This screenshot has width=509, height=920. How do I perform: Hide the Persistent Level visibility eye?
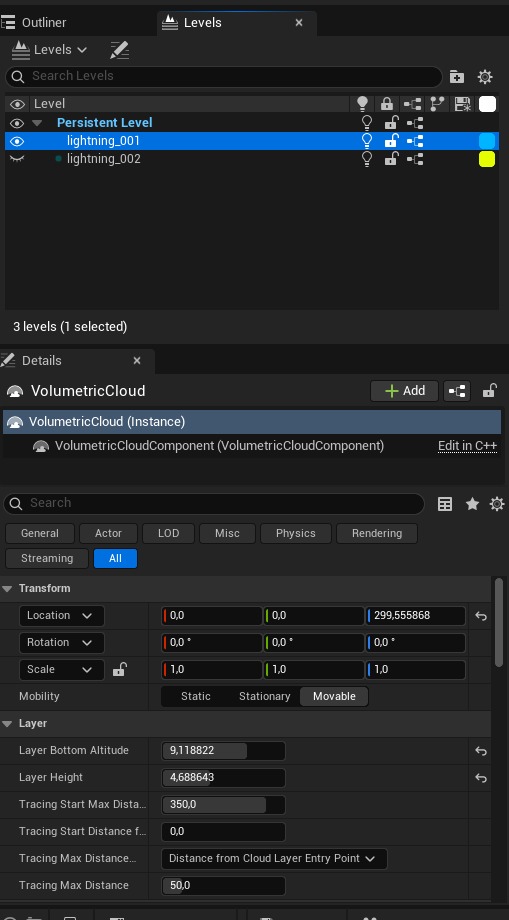17,123
